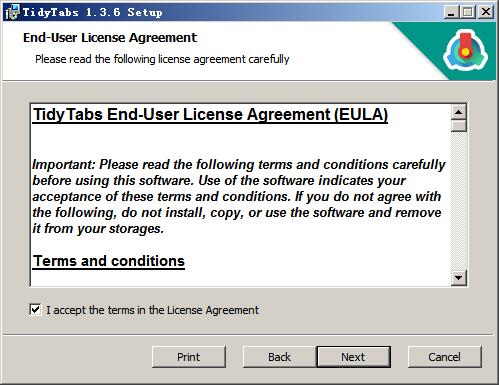Image resolution: width=499 pixels, height=385 pixels.
Task: Minimize the TidyTabs Setup window
Action: (451, 12)
